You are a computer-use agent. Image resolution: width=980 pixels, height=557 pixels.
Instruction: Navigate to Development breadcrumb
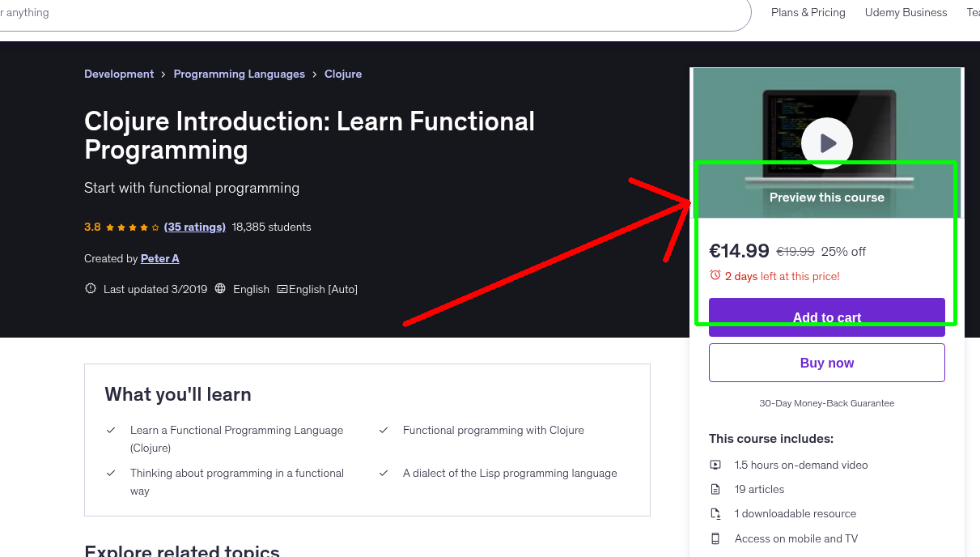[119, 74]
